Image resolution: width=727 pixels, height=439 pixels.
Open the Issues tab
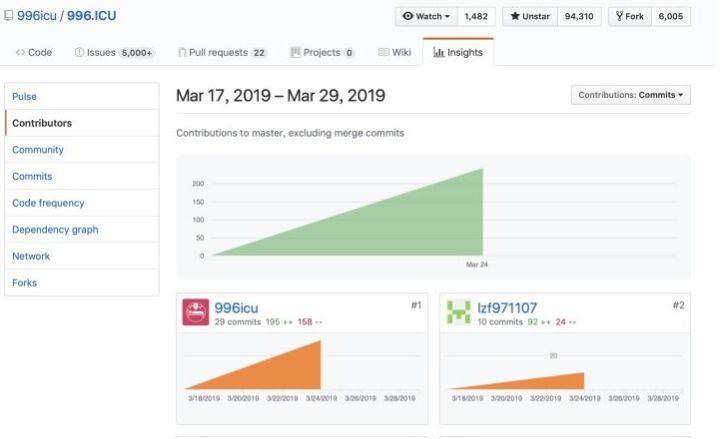[x=114, y=52]
